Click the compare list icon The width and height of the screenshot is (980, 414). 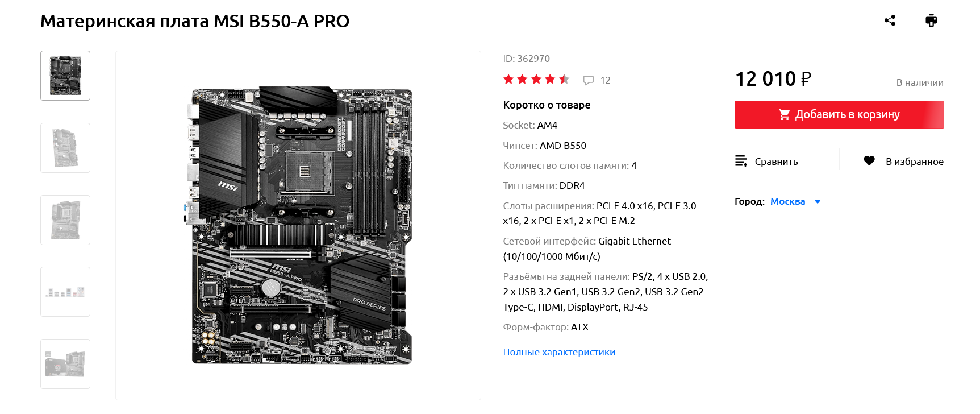(741, 161)
